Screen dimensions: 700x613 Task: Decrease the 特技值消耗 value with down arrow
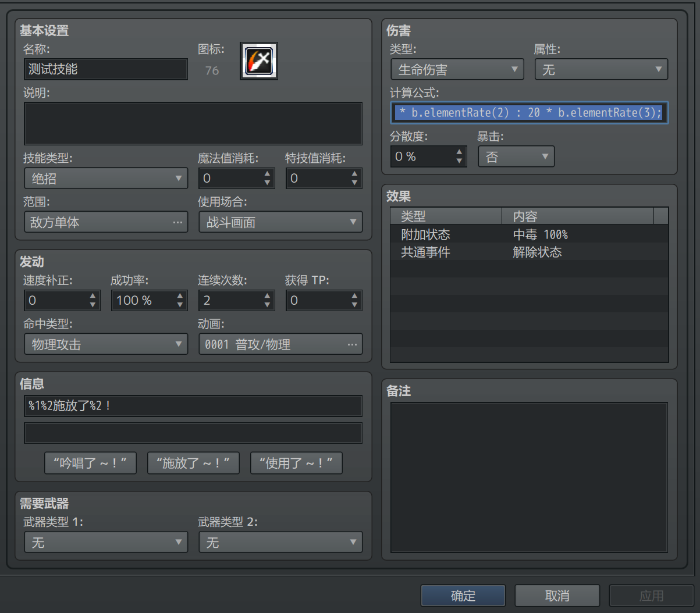coord(354,183)
